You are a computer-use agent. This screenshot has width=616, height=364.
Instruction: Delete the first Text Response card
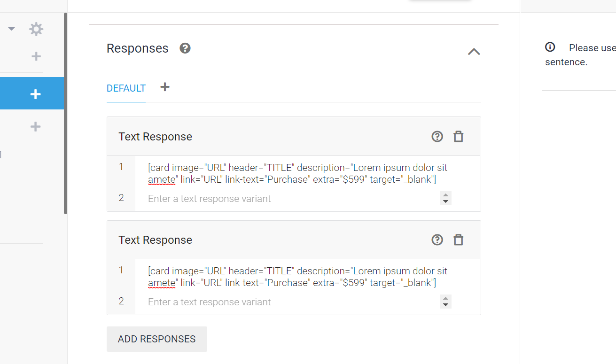458,137
